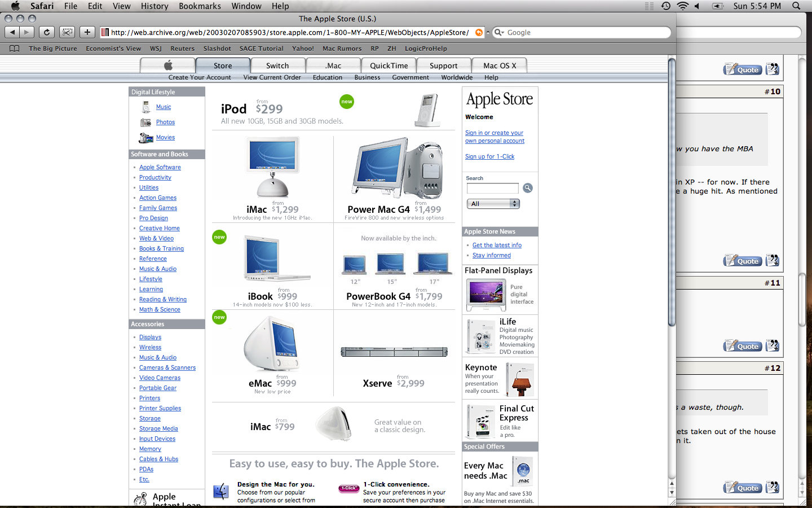
Task: Reload the page with the refresh button
Action: (x=47, y=32)
